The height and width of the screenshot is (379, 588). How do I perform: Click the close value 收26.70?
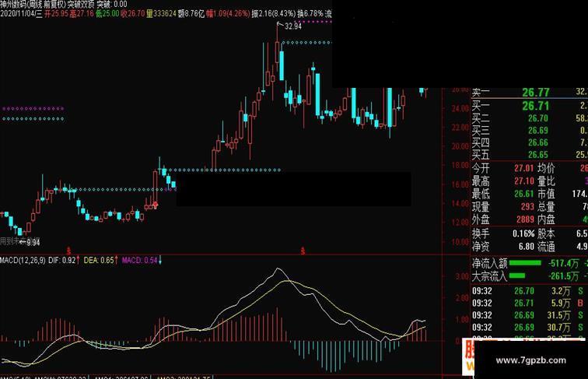[133, 14]
